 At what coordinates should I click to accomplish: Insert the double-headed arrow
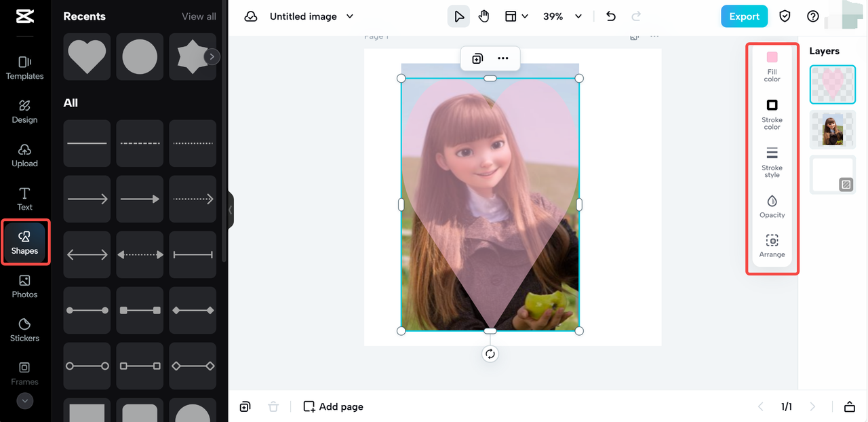coord(87,254)
